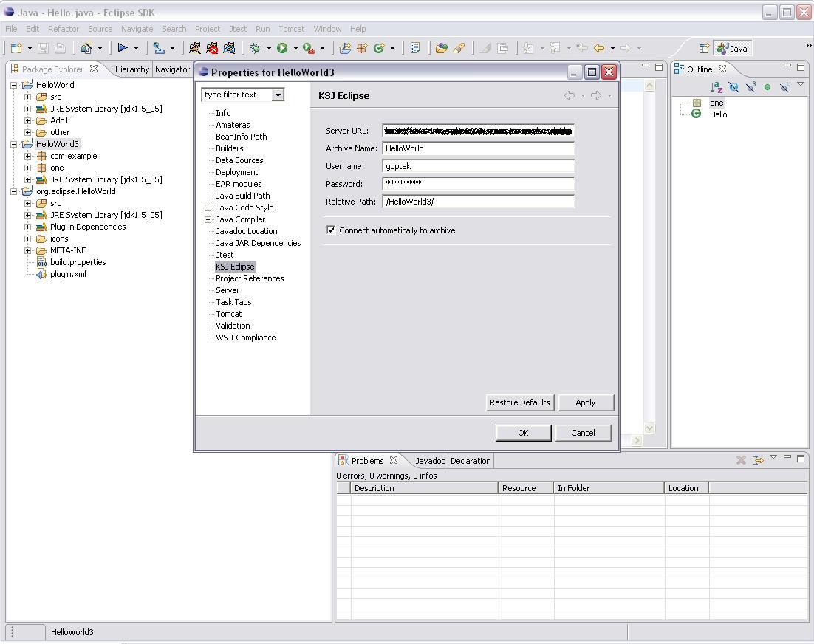Click the Relative Path input field

click(478, 202)
